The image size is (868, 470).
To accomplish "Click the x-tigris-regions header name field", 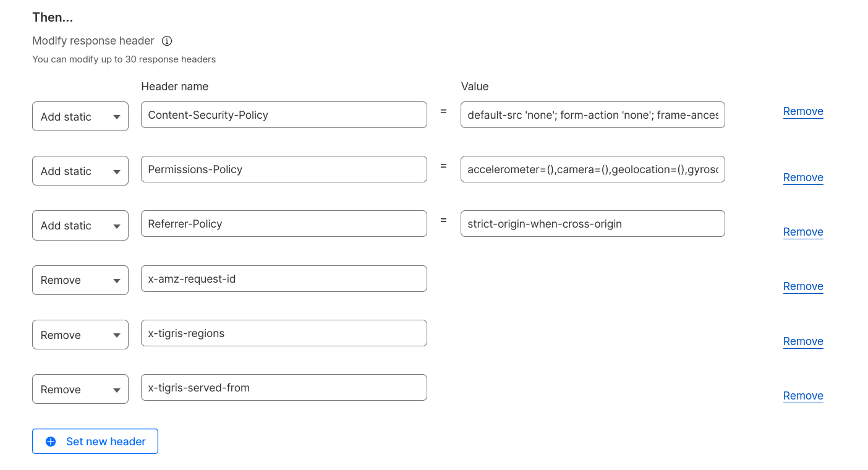I will [284, 333].
